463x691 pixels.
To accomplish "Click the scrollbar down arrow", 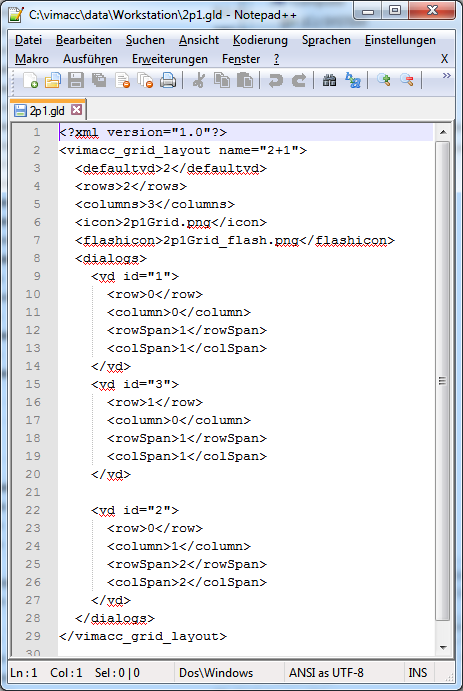I will 443,647.
